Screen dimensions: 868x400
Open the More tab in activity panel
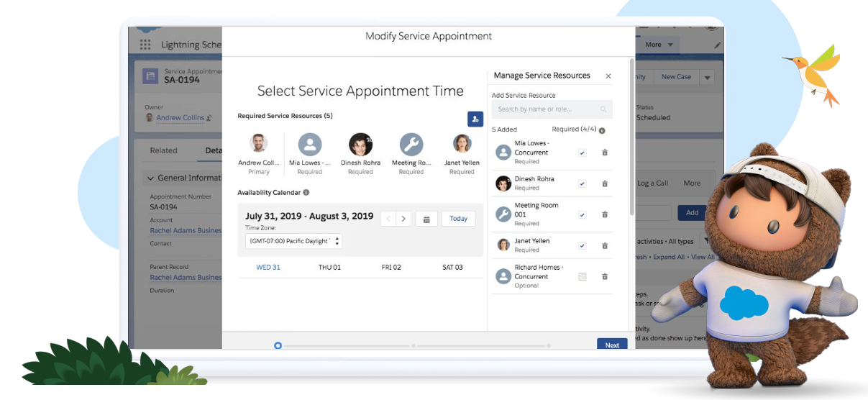692,183
